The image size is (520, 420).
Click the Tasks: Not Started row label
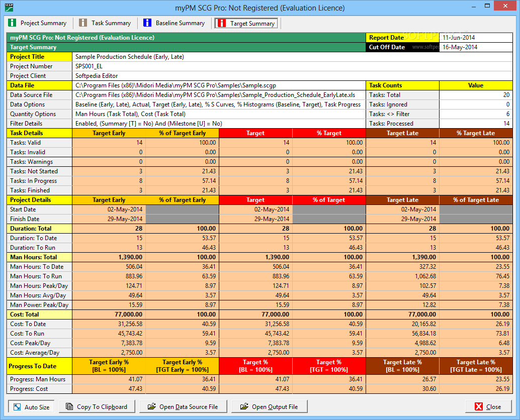click(39, 171)
